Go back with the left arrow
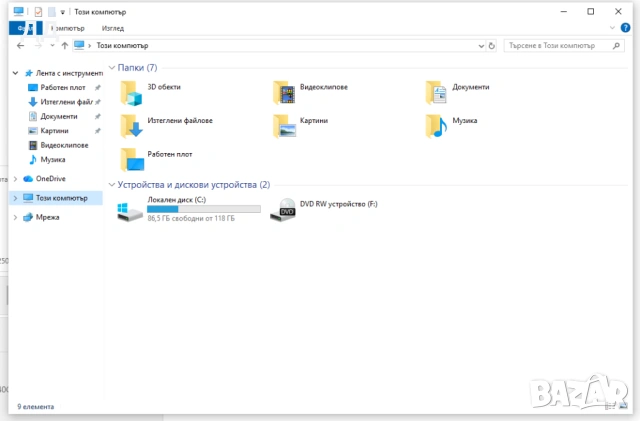This screenshot has width=640, height=421. click(20, 46)
